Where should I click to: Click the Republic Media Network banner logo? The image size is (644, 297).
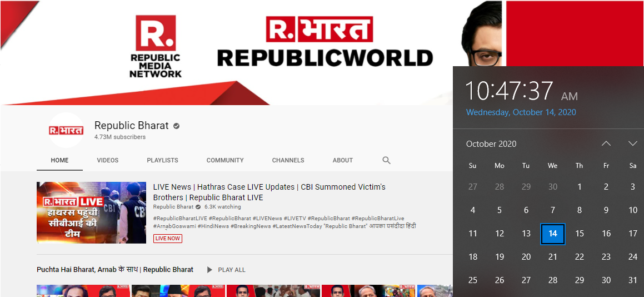click(156, 46)
